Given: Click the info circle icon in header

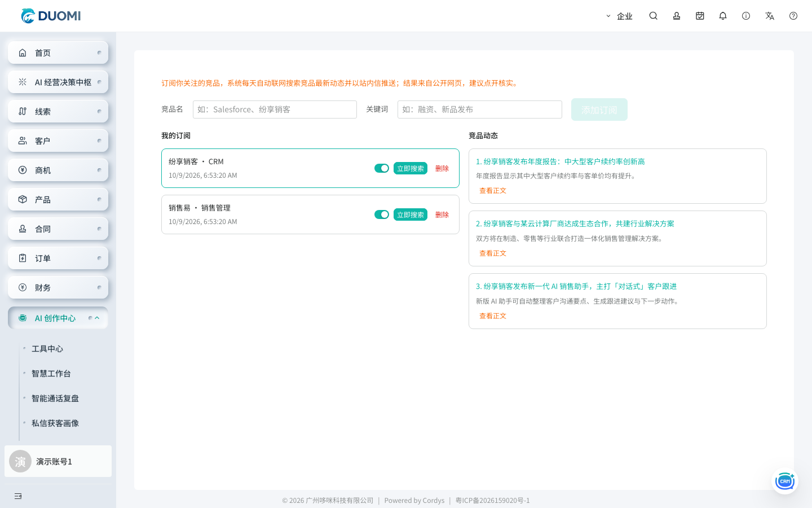Looking at the screenshot, I should click(746, 16).
